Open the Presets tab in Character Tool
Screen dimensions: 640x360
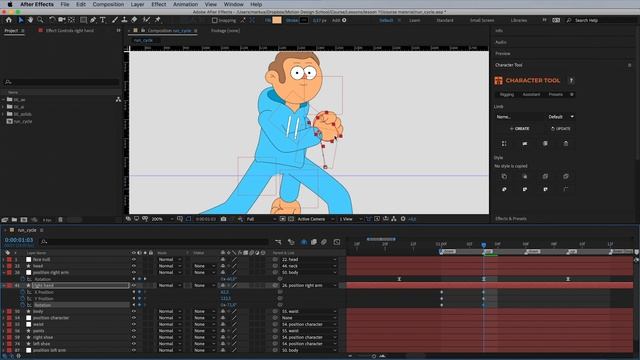(555, 94)
